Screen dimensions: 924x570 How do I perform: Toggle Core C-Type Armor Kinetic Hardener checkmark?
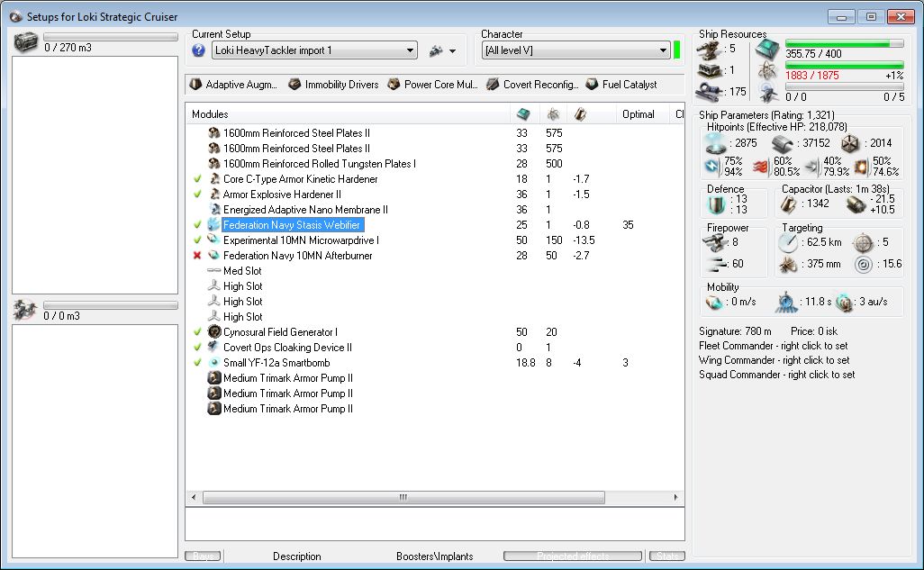(x=197, y=178)
